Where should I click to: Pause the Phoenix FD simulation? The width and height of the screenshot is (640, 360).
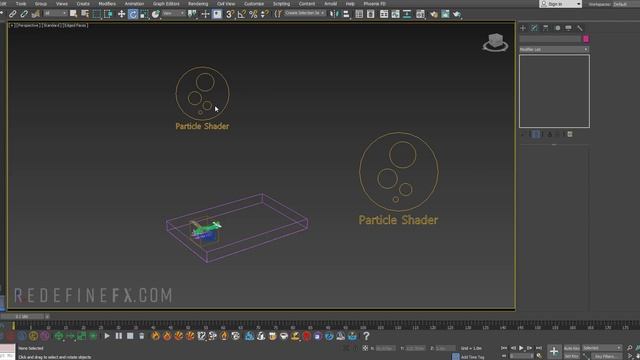(x=118, y=336)
